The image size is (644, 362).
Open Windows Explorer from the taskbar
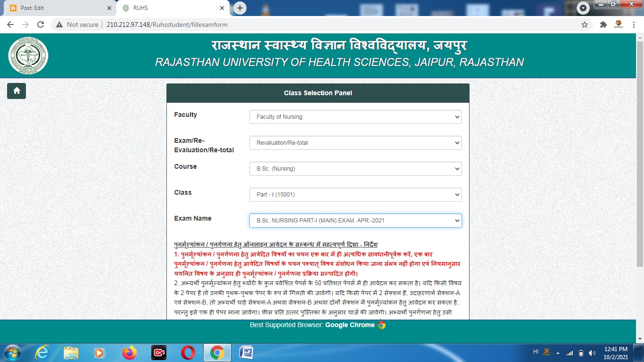(x=71, y=353)
